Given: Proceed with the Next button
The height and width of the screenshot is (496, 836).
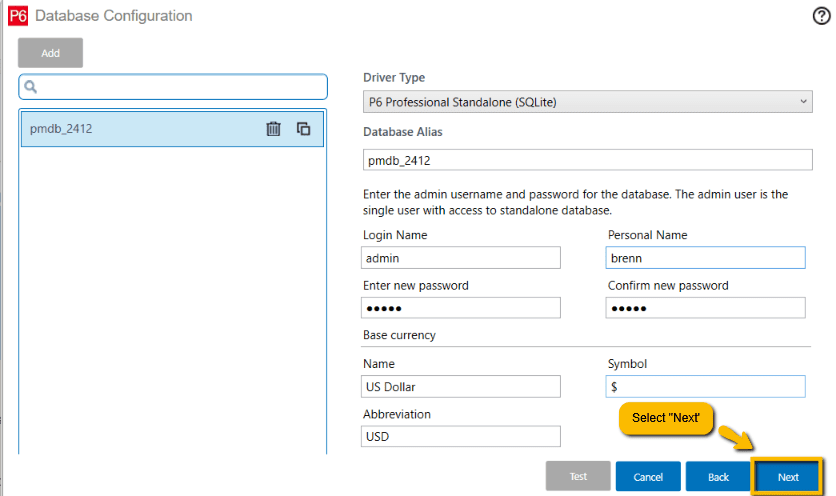Looking at the screenshot, I should (788, 477).
